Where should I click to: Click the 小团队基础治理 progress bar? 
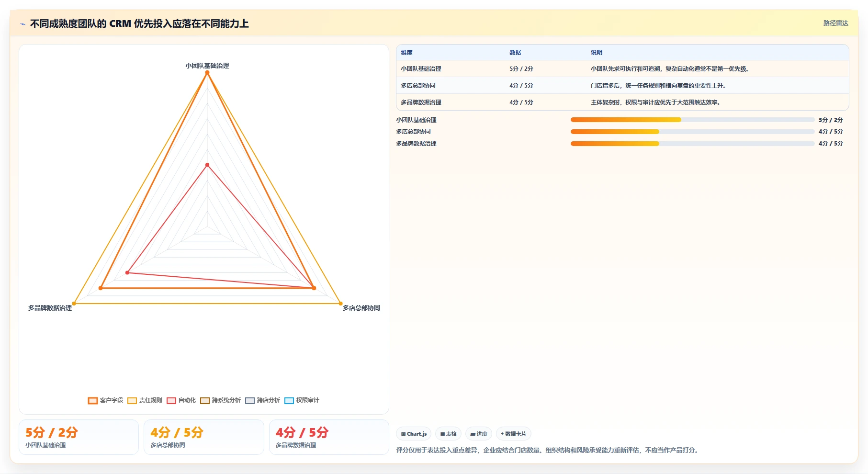tap(692, 120)
